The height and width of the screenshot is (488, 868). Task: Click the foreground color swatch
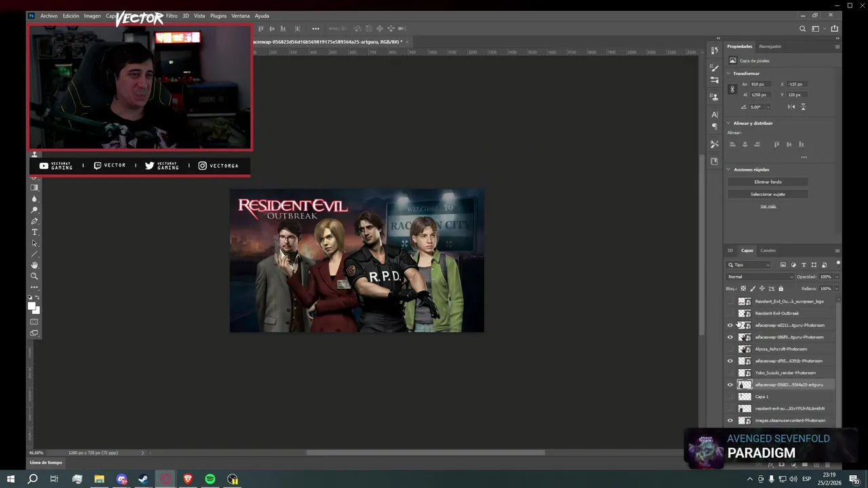click(x=32, y=306)
